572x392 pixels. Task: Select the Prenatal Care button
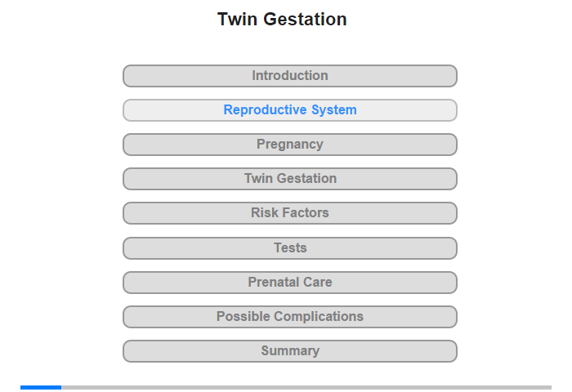(x=289, y=283)
